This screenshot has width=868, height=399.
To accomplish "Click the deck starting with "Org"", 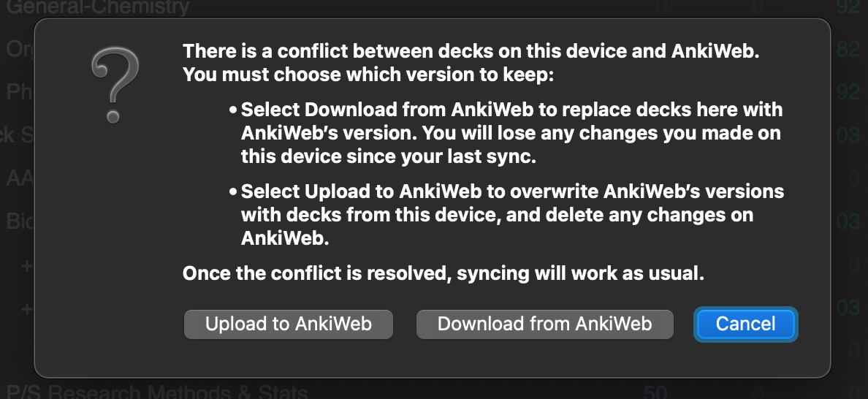I will click(x=20, y=49).
